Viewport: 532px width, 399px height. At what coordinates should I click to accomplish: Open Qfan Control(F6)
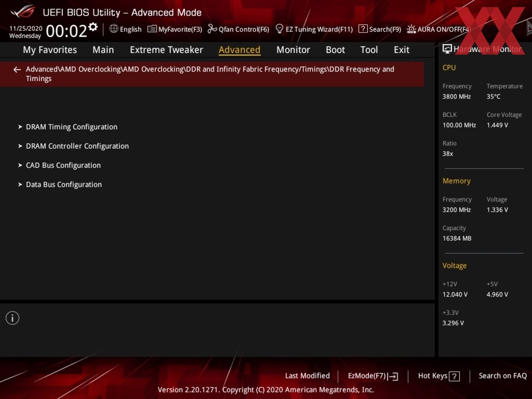tap(238, 29)
